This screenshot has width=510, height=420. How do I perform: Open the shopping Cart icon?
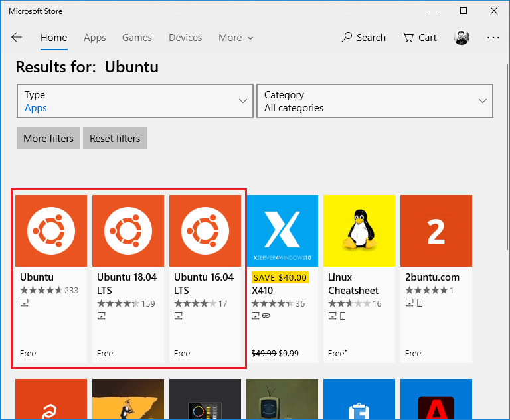pyautogui.click(x=408, y=37)
